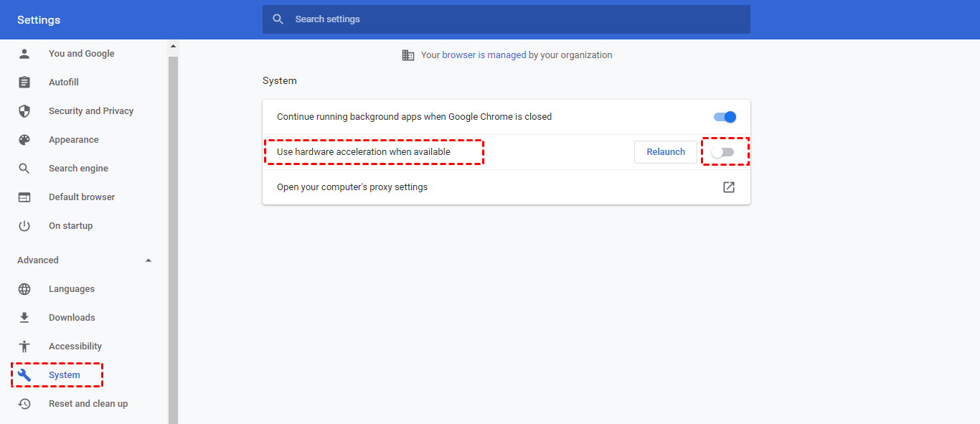Click the person icon beside You and Google
Screen dimensions: 980x424
(x=24, y=54)
